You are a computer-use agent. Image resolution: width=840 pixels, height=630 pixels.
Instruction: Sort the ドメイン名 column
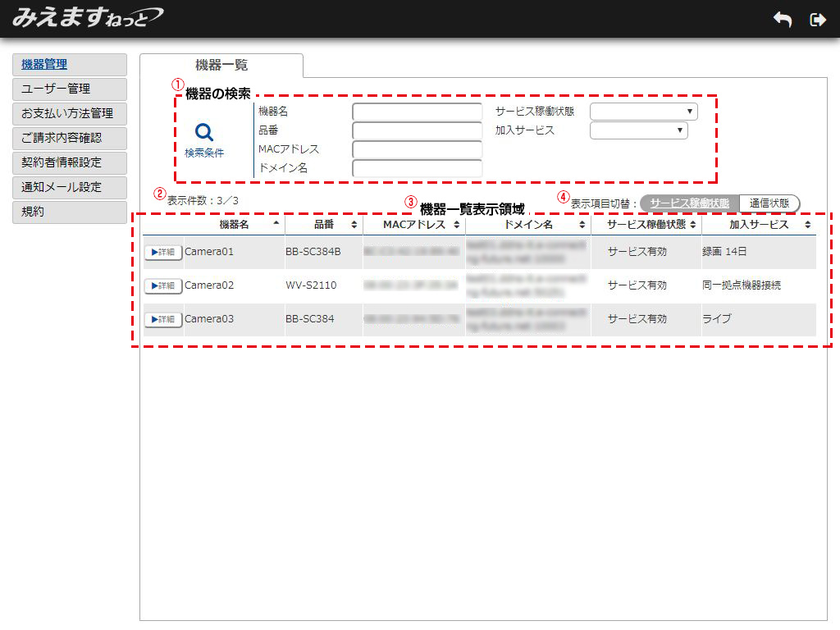coord(582,225)
